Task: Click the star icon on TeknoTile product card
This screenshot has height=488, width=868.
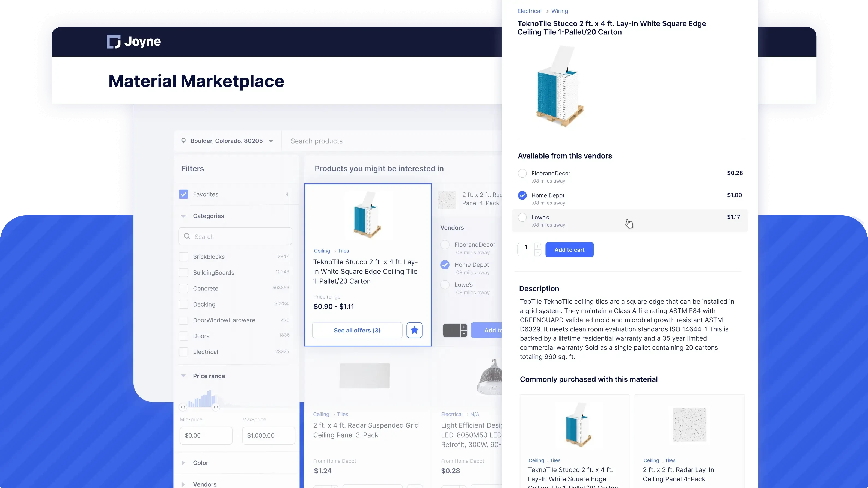Action: [414, 330]
